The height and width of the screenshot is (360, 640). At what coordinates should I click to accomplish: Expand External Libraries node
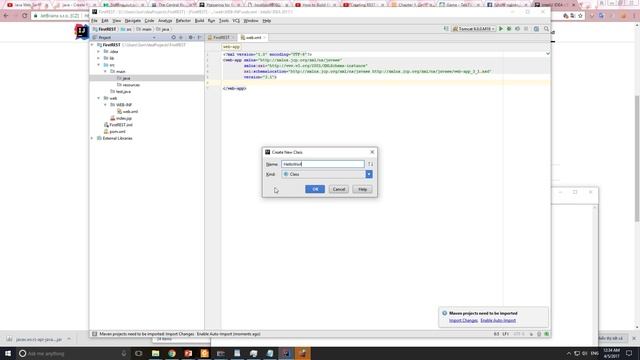[x=92, y=138]
